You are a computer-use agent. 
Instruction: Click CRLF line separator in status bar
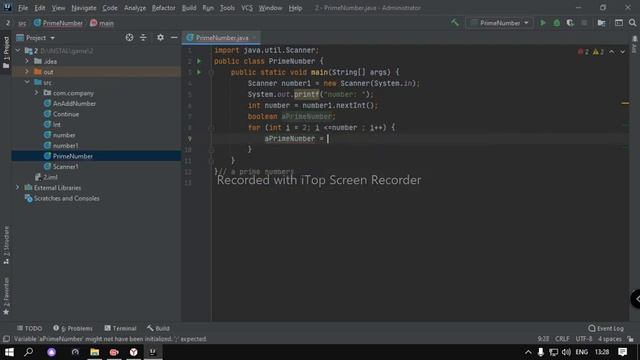coord(562,339)
